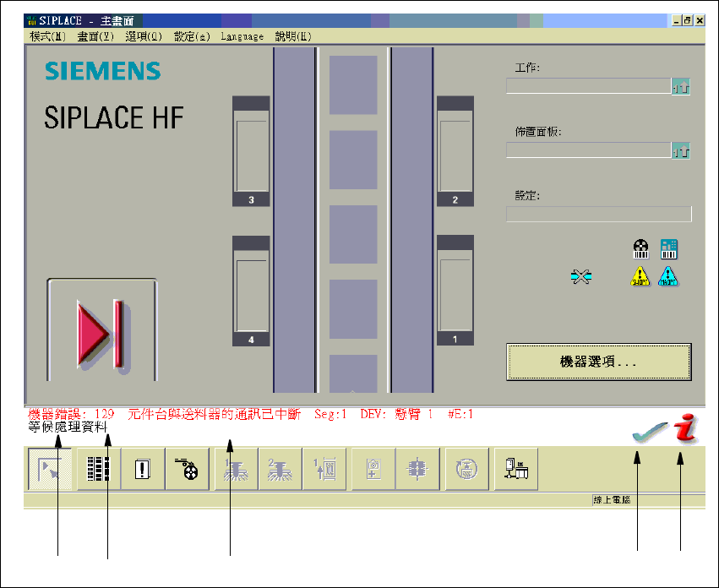Select feeder table 3
The height and width of the screenshot is (588, 719).
point(251,151)
